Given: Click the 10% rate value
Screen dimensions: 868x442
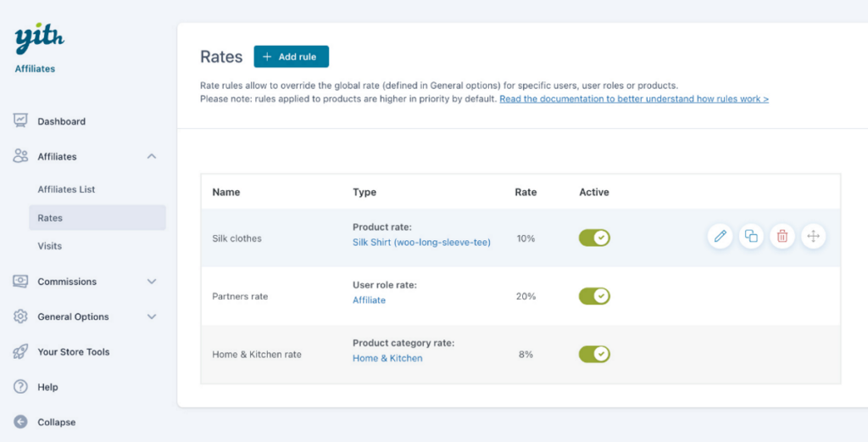Looking at the screenshot, I should (526, 238).
